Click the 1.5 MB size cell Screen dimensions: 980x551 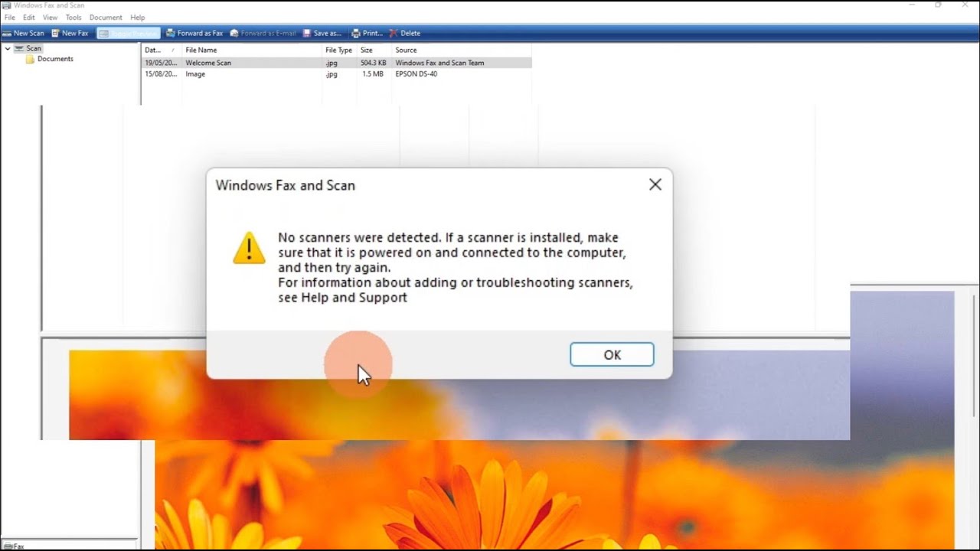pos(373,74)
